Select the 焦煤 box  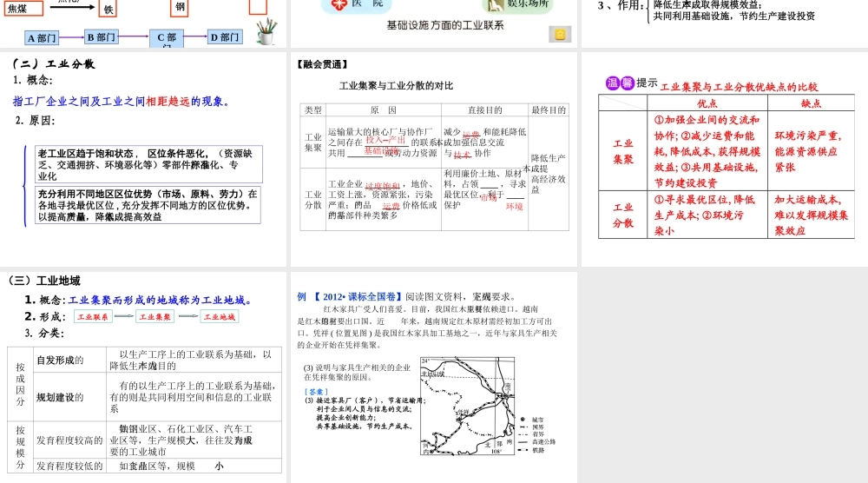23,9
